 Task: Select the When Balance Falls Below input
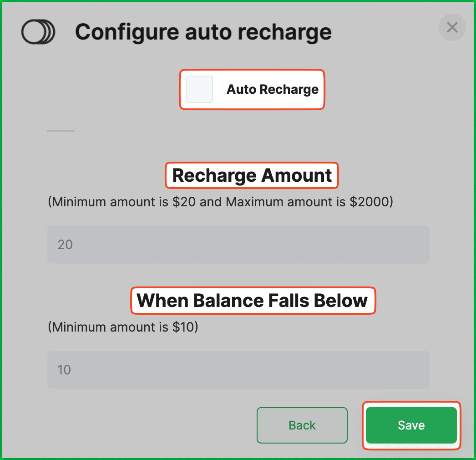(238, 369)
